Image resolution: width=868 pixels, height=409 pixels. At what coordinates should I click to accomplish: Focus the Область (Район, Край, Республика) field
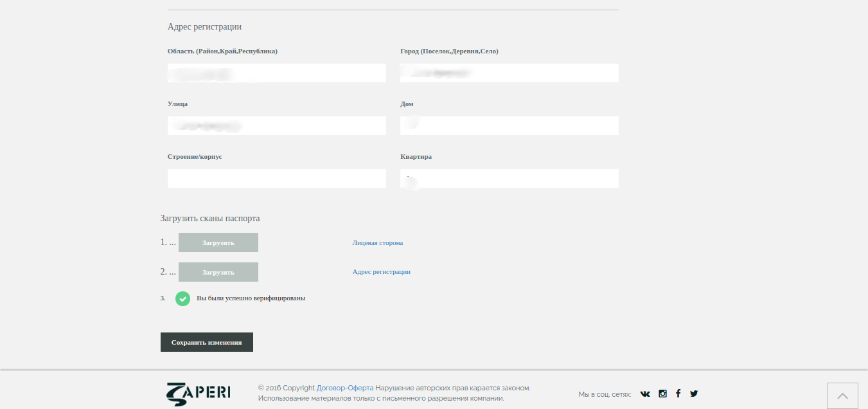click(277, 73)
